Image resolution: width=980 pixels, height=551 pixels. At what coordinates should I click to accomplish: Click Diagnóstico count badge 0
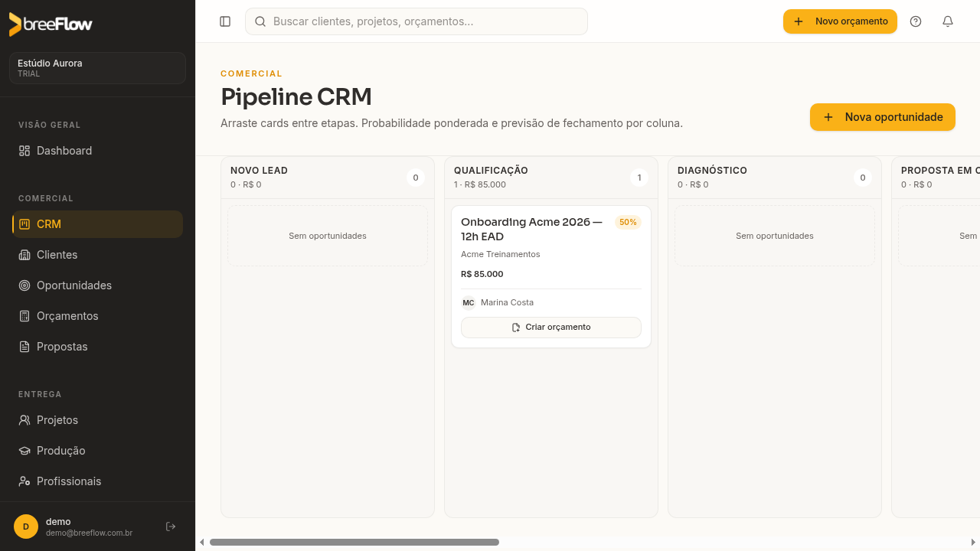863,178
